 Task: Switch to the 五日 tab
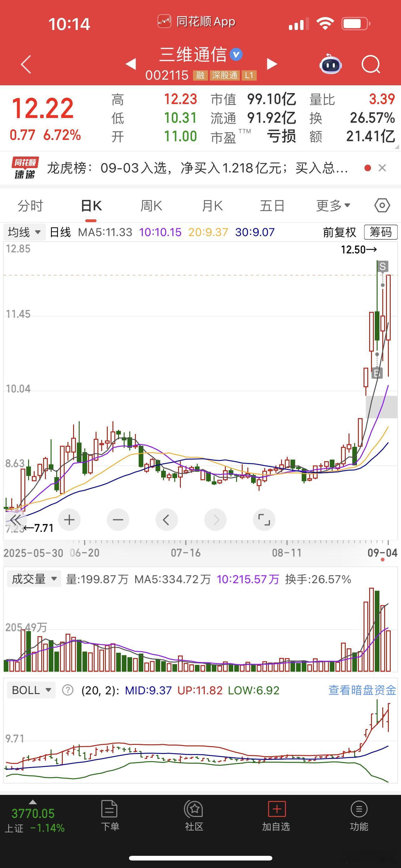point(272,206)
